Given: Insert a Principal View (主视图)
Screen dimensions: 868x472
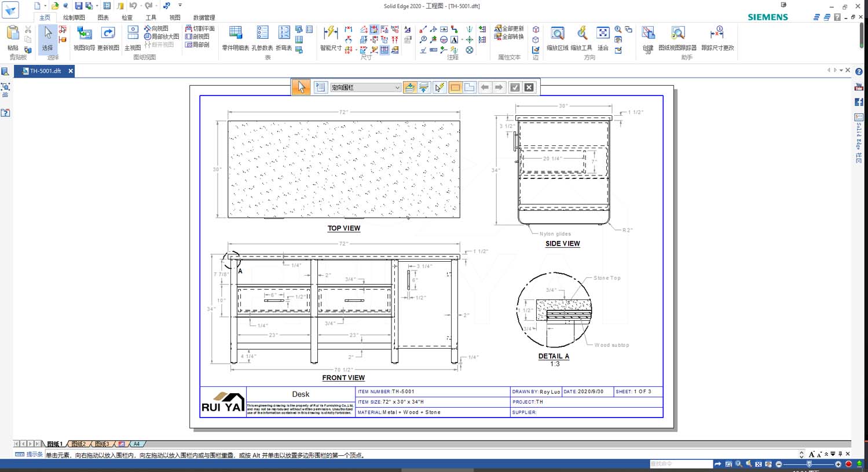Looking at the screenshot, I should (133, 38).
